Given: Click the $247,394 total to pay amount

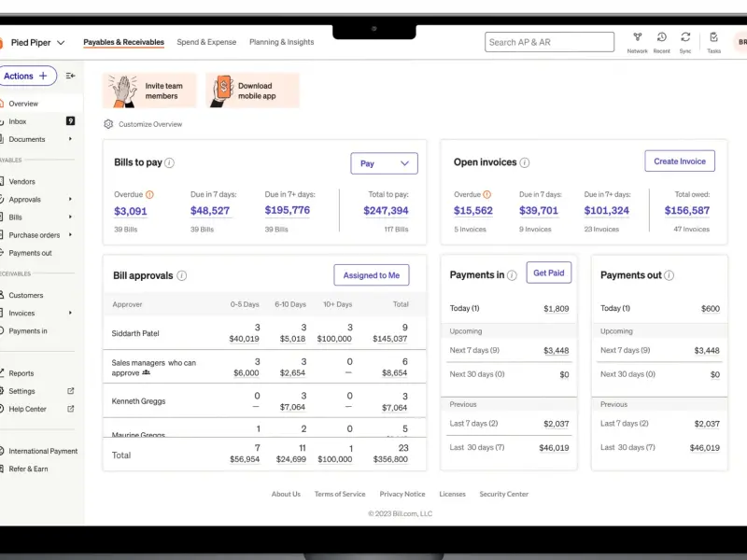Looking at the screenshot, I should click(386, 211).
